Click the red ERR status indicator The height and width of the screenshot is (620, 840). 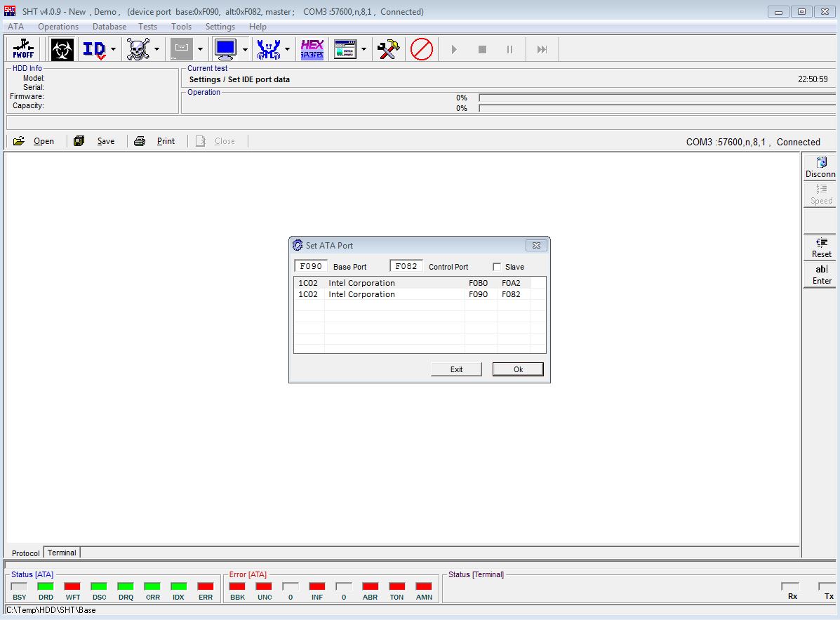[x=206, y=586]
